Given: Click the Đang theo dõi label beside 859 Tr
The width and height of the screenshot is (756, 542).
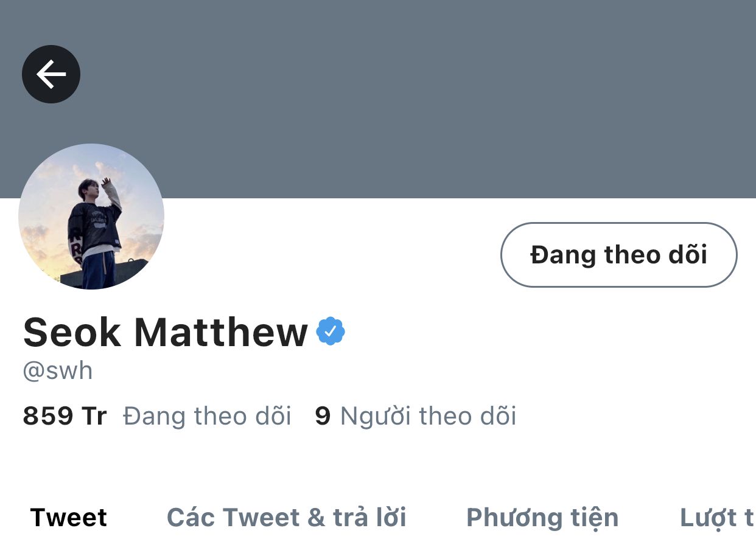Looking at the screenshot, I should click(x=207, y=416).
